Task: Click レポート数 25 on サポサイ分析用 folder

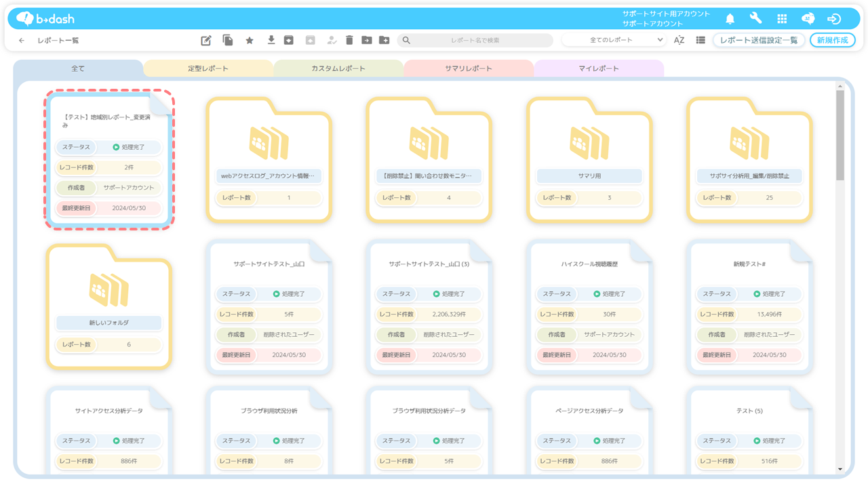Action: coord(749,198)
